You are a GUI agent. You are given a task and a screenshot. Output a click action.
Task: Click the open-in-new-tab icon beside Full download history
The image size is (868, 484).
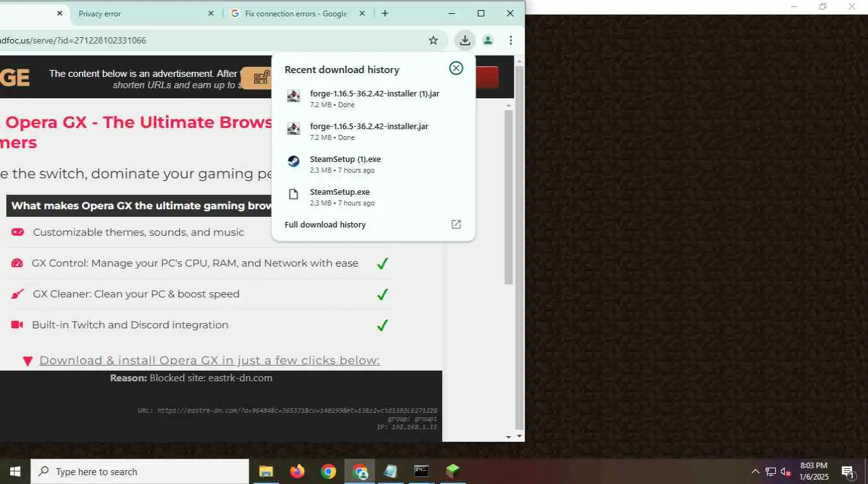tap(456, 224)
